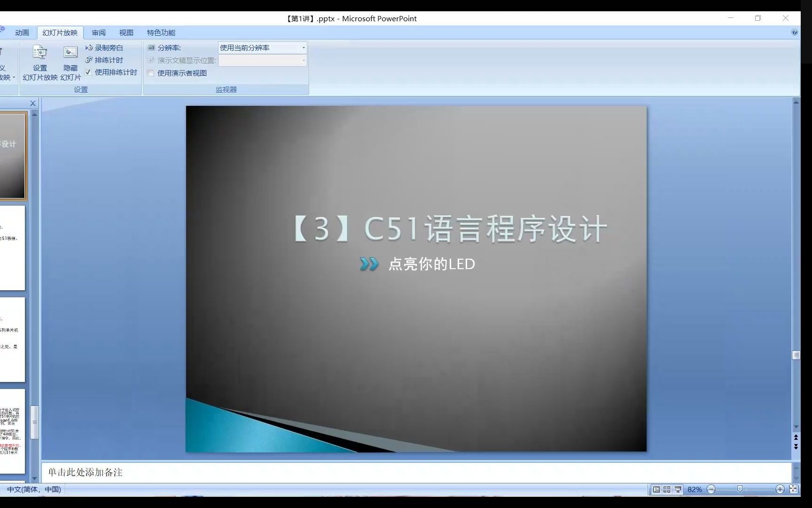Screen dimensions: 812x508
Task: Enable Use Presenter View (使用演示者视图) checkbox
Action: click(x=151, y=73)
